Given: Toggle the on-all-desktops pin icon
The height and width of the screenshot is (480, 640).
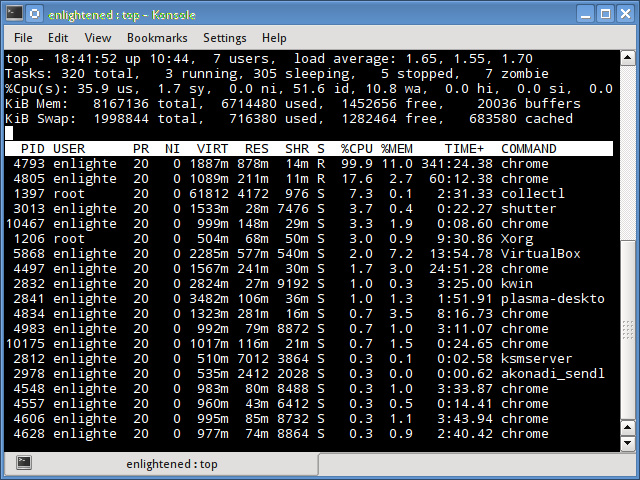Looking at the screenshot, I should point(34,14).
